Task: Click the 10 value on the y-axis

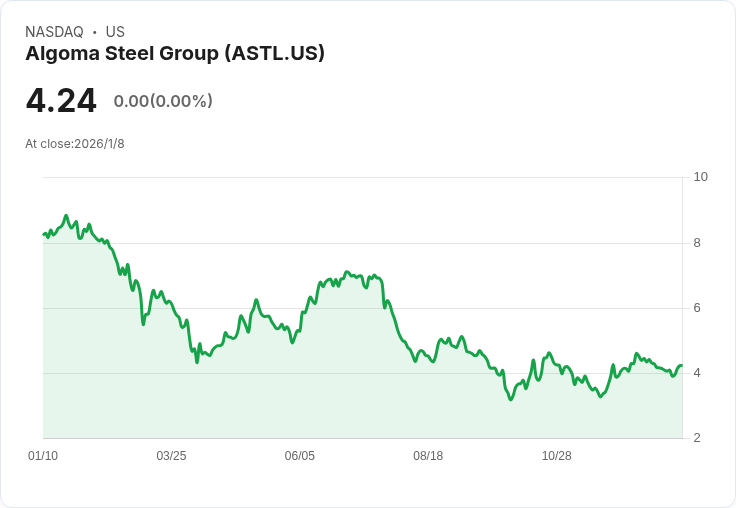Action: [x=700, y=177]
